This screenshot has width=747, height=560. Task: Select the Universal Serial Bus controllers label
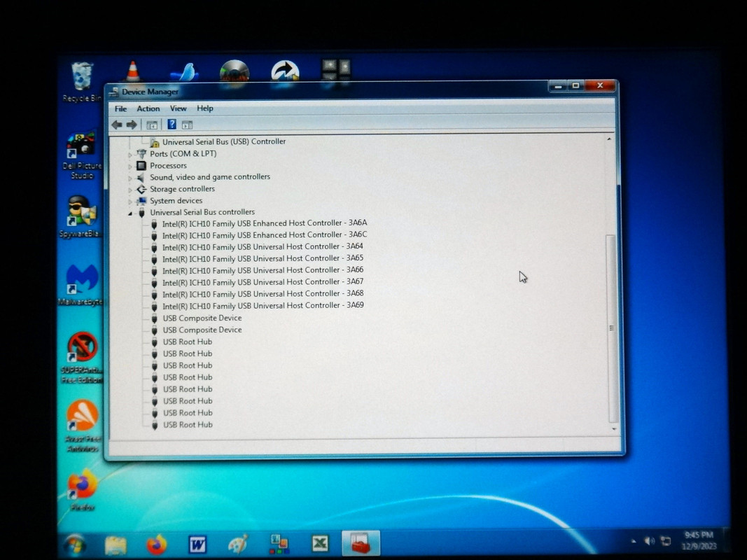pyautogui.click(x=202, y=212)
